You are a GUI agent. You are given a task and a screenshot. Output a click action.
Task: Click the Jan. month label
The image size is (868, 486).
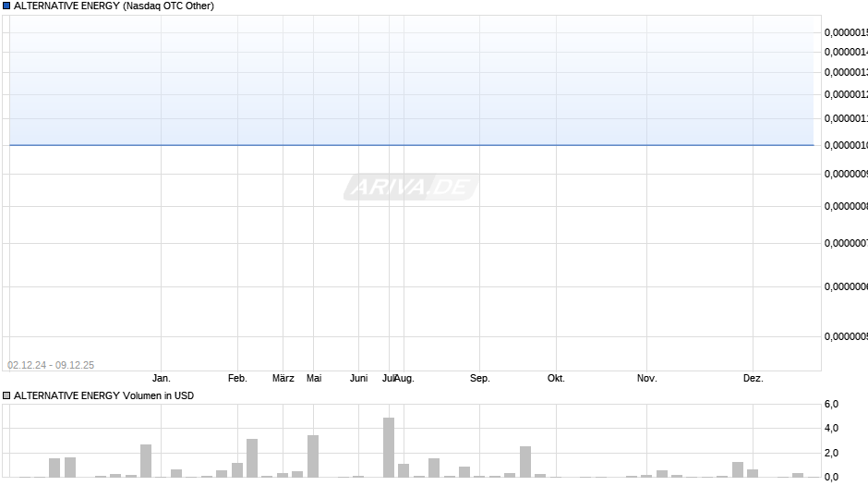tap(162, 379)
